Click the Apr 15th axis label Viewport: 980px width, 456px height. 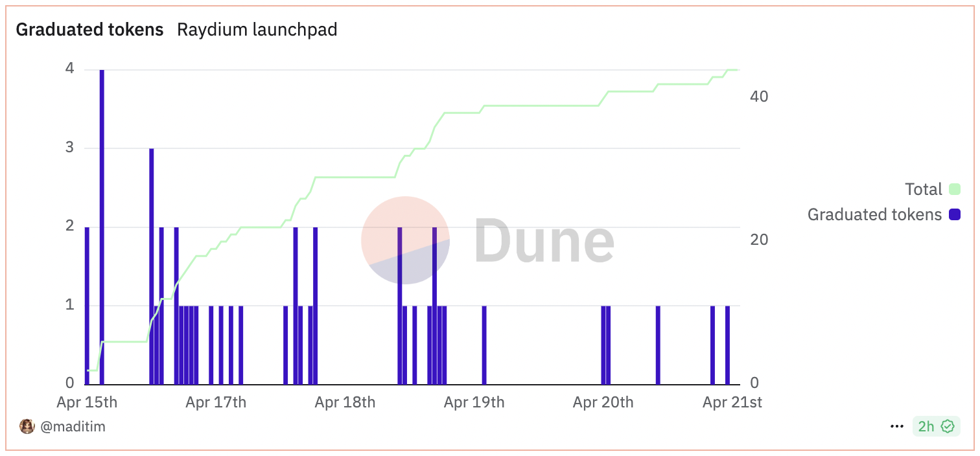tap(87, 402)
